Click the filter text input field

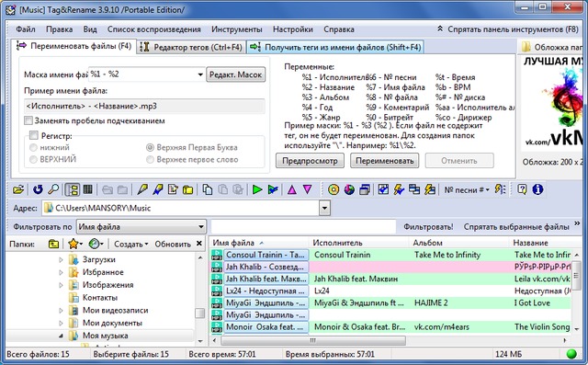303,226
